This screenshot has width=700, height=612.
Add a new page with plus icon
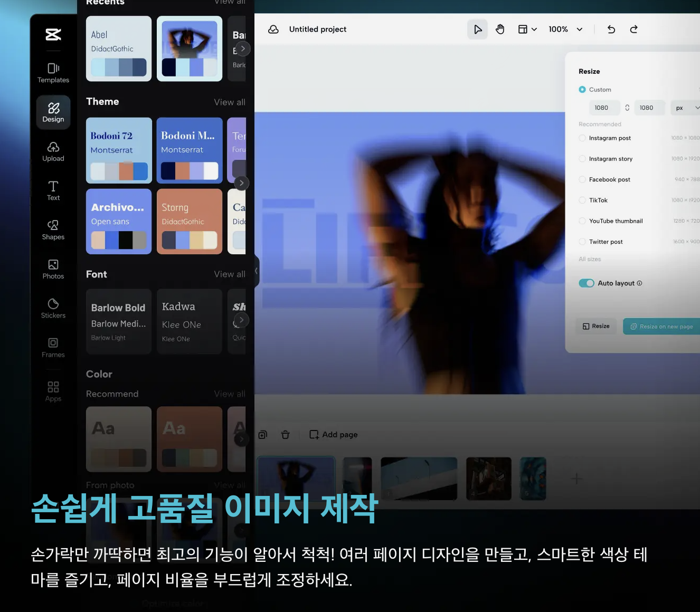pyautogui.click(x=576, y=479)
